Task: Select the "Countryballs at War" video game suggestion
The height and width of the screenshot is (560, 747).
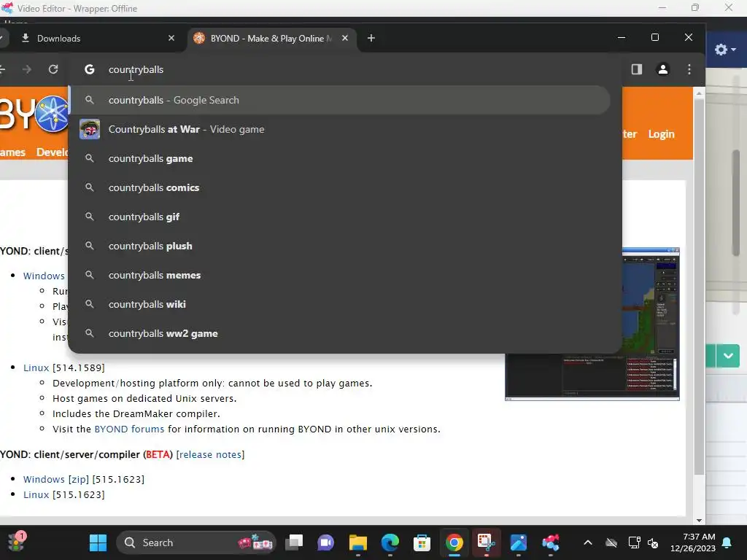Action: 340,129
